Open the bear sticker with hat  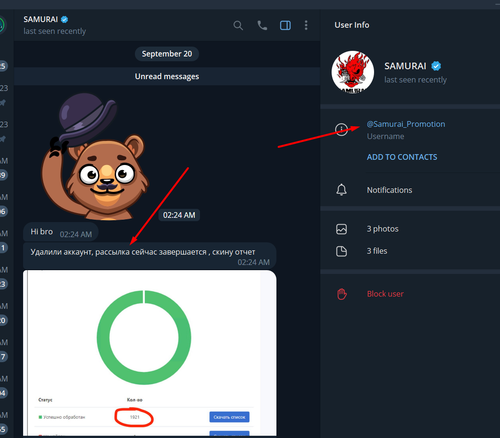click(96, 157)
